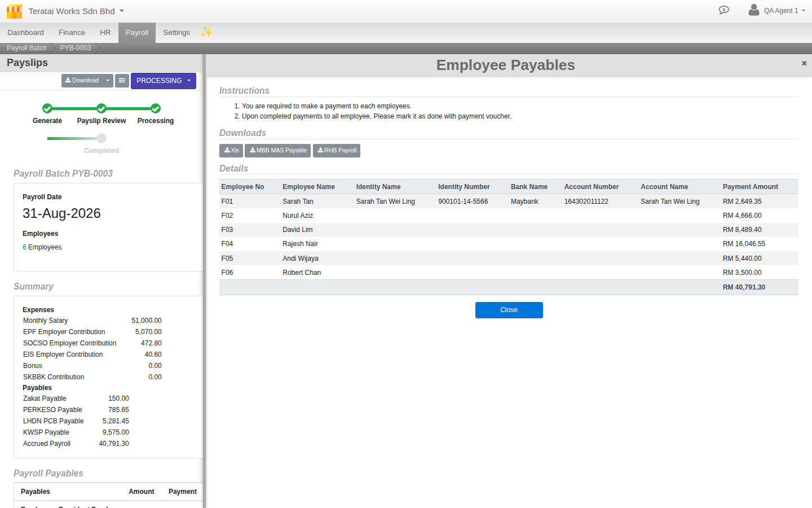Click the Accrued Payroll row

[76, 444]
